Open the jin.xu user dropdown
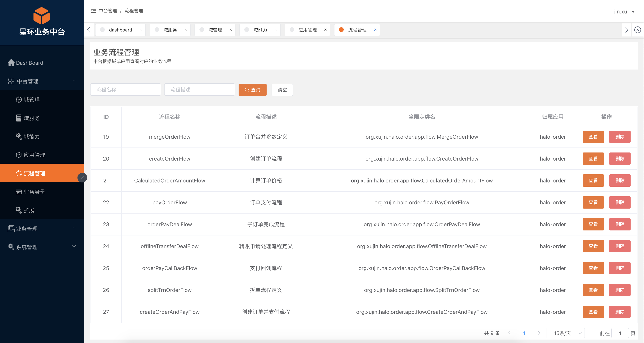The width and height of the screenshot is (644, 343). tap(624, 12)
